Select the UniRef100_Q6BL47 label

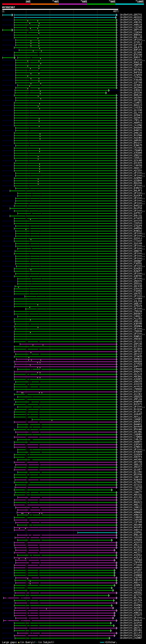[131, 304]
